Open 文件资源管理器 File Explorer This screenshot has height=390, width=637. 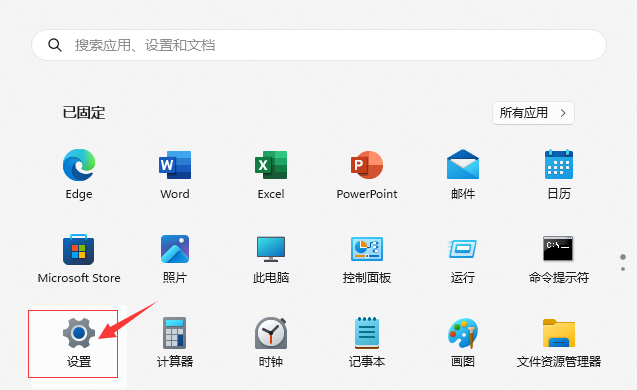click(x=559, y=343)
